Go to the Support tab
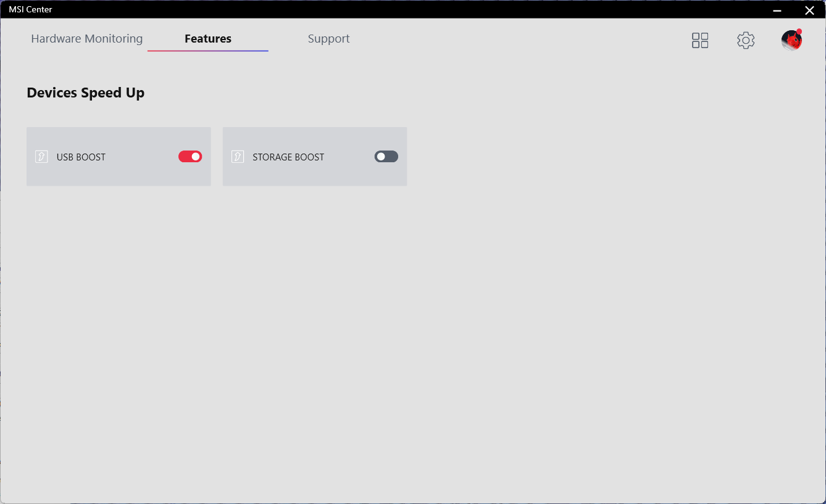Screen dimensions: 826x504 pyautogui.click(x=329, y=38)
